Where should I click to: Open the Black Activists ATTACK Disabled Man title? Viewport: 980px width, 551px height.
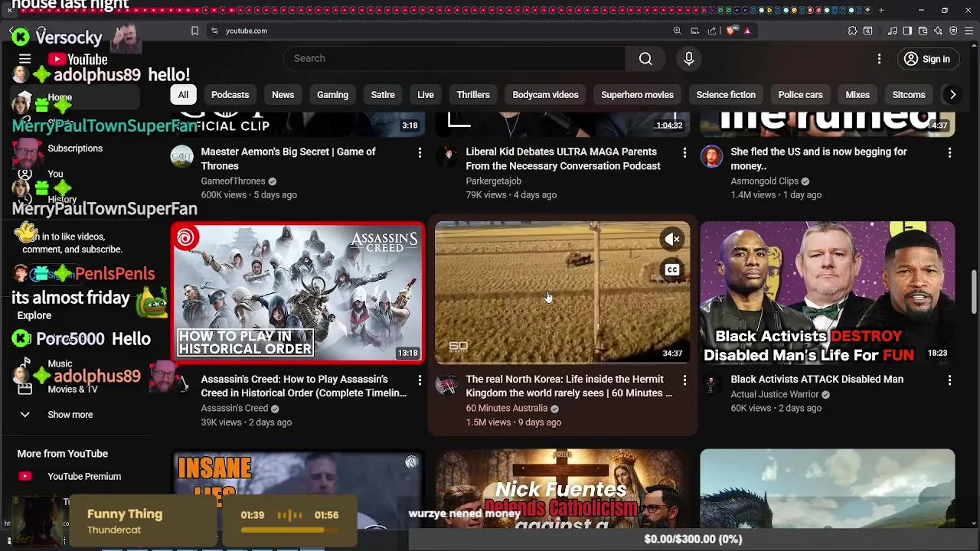point(817,379)
